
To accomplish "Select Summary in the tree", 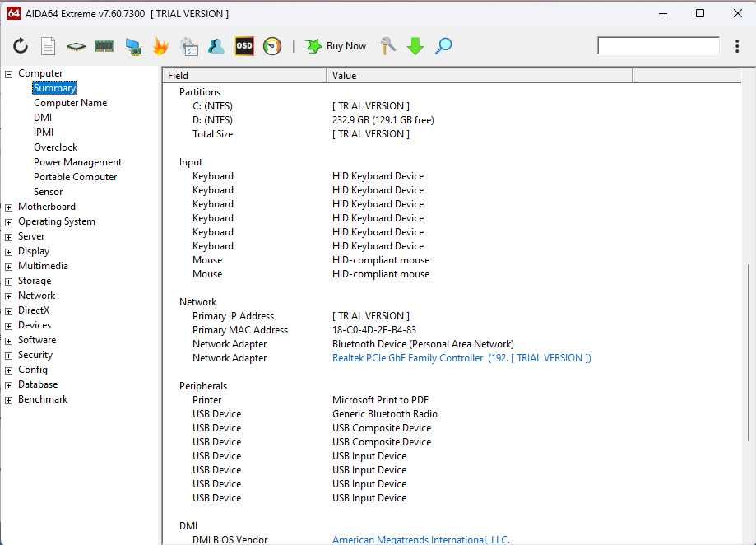I will click(x=54, y=88).
